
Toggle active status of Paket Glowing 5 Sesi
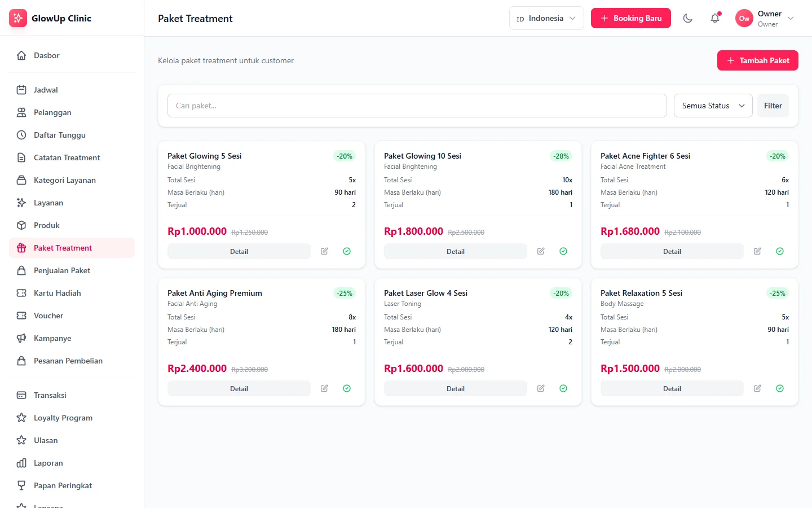click(x=347, y=251)
